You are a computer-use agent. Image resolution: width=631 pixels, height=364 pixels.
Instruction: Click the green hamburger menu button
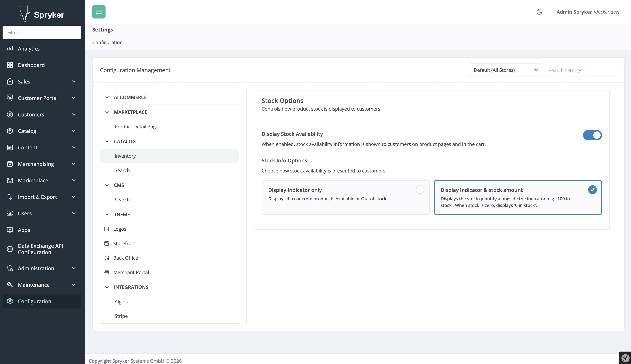point(99,12)
